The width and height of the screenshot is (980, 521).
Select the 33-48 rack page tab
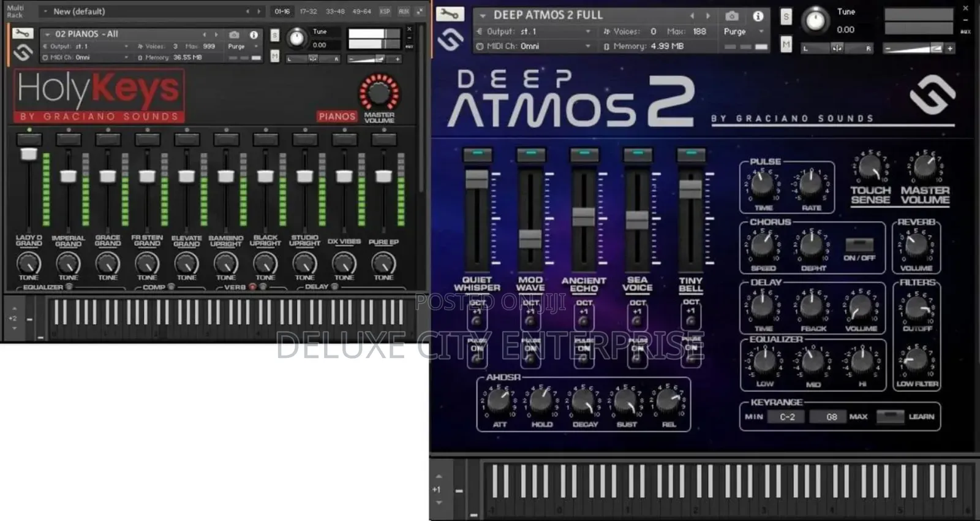(x=335, y=11)
